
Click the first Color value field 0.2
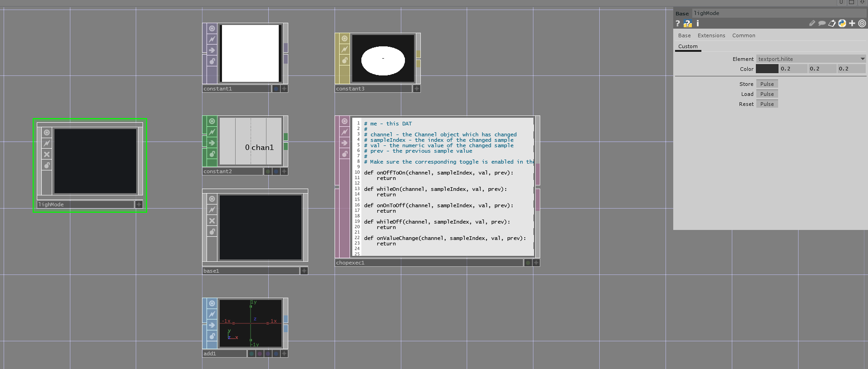coord(793,69)
